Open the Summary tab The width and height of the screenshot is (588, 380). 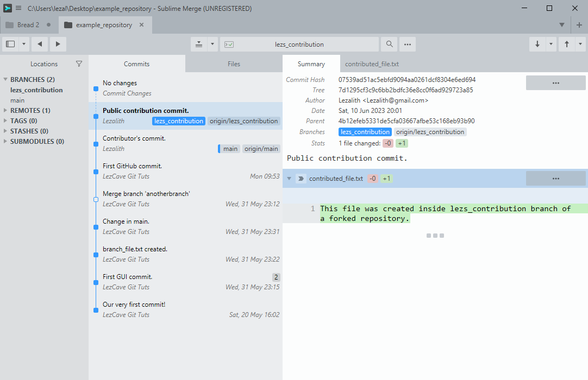click(x=311, y=64)
